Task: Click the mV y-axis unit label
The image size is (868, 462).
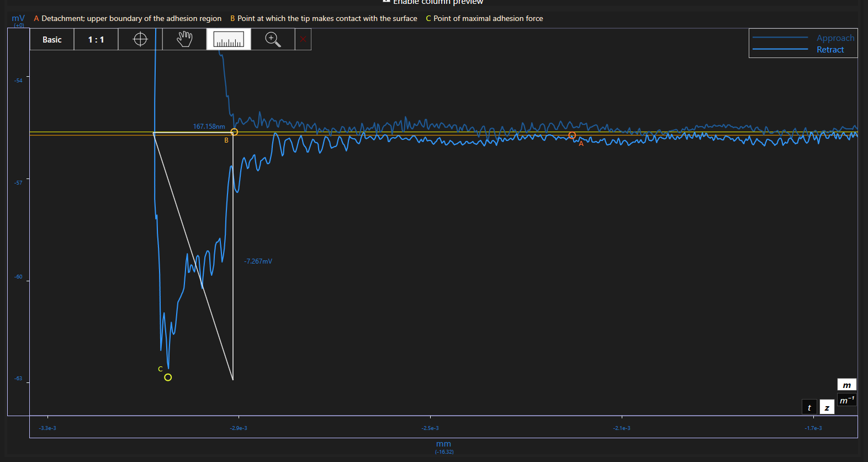Action: [x=18, y=18]
